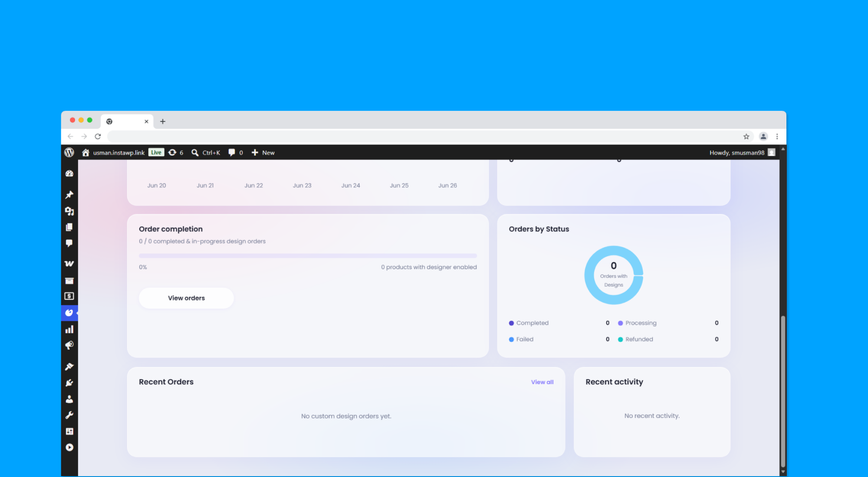Image resolution: width=868 pixels, height=477 pixels.
Task: Open the Chrome profile avatar icon
Action: 763,137
